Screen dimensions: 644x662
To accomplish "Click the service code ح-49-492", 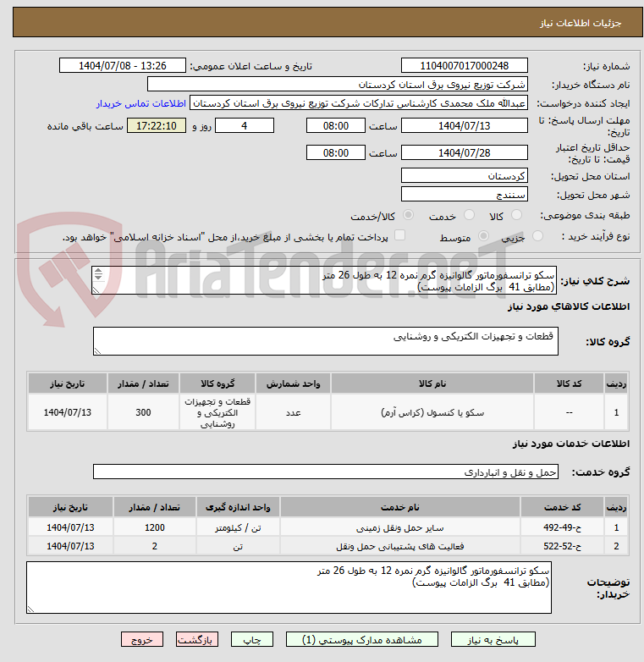I will click(562, 527).
